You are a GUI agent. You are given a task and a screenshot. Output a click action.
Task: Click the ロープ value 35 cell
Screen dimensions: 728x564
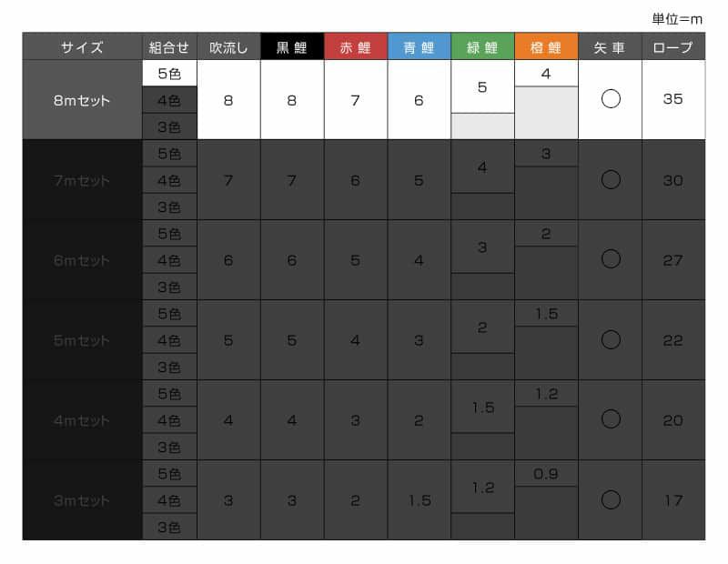click(673, 100)
